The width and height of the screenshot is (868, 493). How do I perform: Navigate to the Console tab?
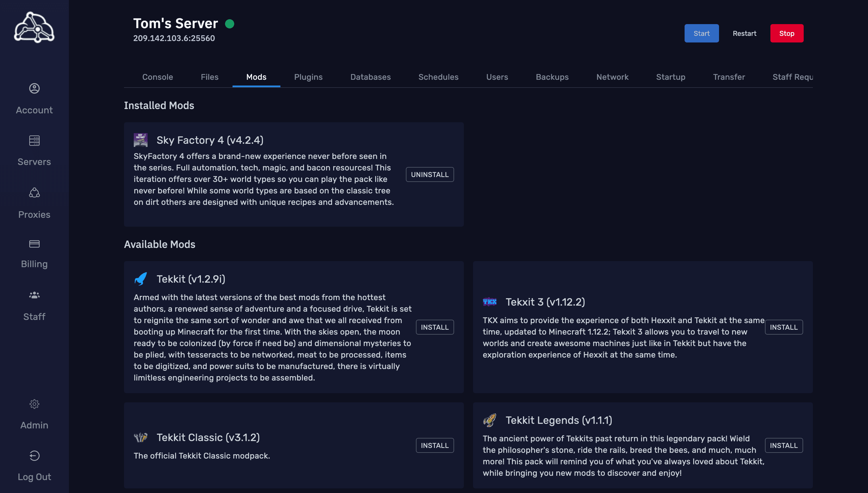point(157,76)
